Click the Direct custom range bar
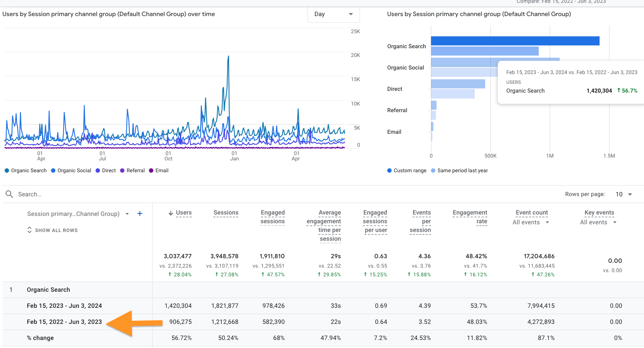The height and width of the screenshot is (348, 644). point(458,84)
